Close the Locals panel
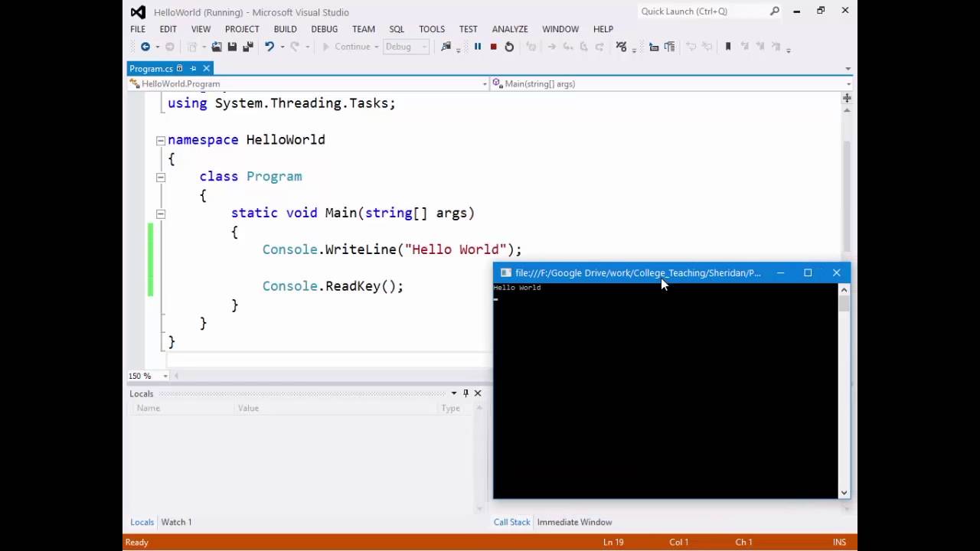 pyautogui.click(x=478, y=393)
